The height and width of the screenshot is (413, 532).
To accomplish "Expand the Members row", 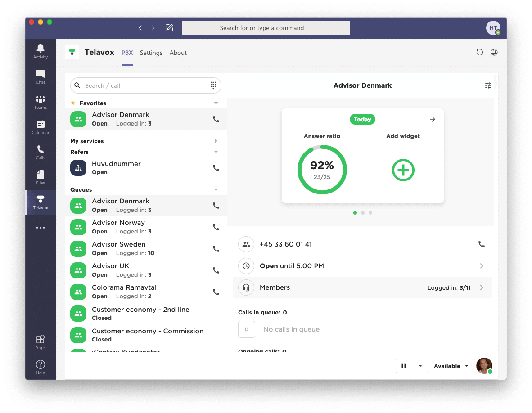I will tap(362, 287).
